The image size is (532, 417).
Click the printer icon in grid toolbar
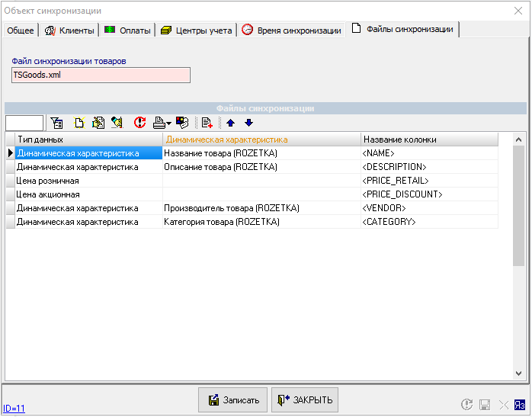point(159,123)
